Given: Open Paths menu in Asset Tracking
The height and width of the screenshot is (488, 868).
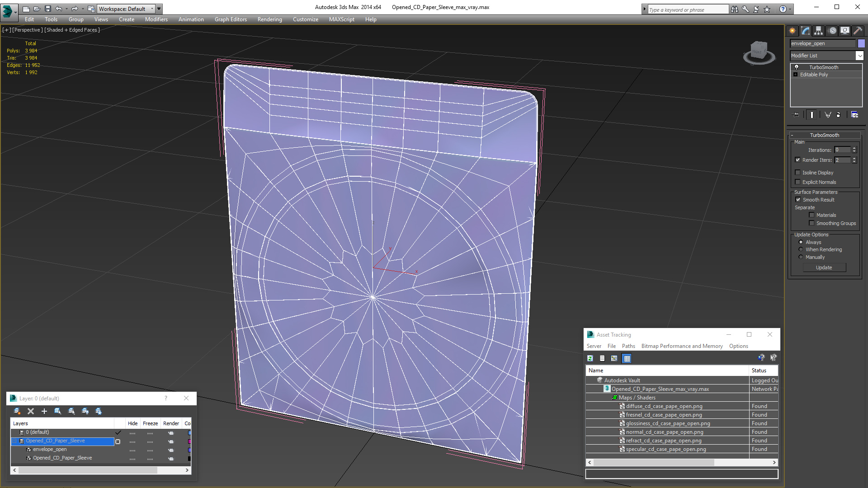Looking at the screenshot, I should pos(628,346).
